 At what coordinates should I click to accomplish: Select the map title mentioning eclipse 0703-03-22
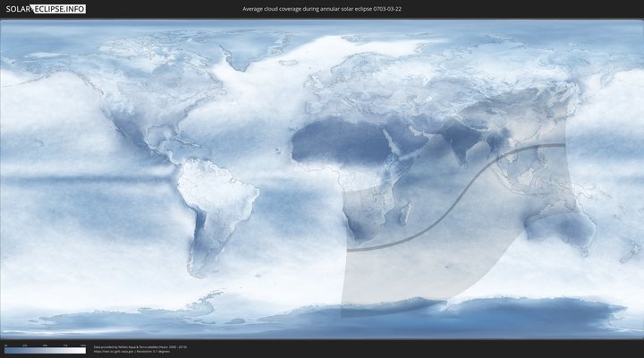[322, 9]
